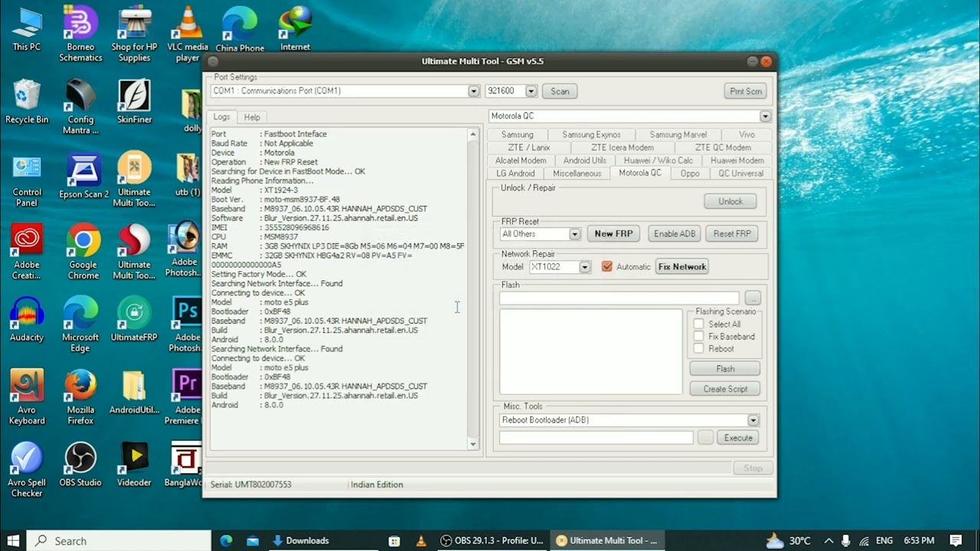The width and height of the screenshot is (980, 551).
Task: Launch Adobe Premiere desktop shortcut
Action: coord(186,398)
